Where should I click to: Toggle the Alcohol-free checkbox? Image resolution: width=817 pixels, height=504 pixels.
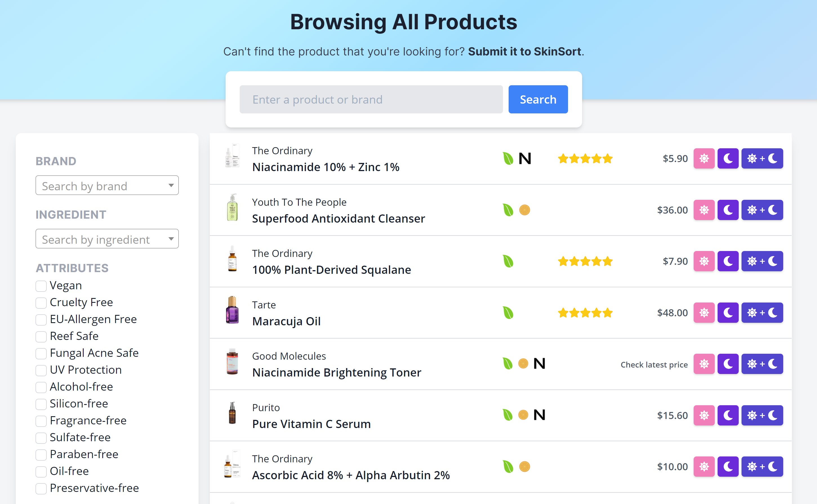pos(41,387)
